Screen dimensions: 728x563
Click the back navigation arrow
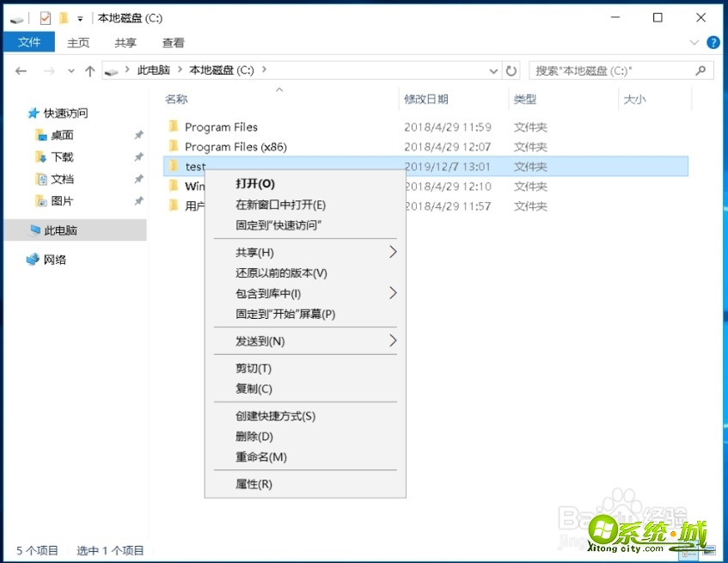point(21,70)
